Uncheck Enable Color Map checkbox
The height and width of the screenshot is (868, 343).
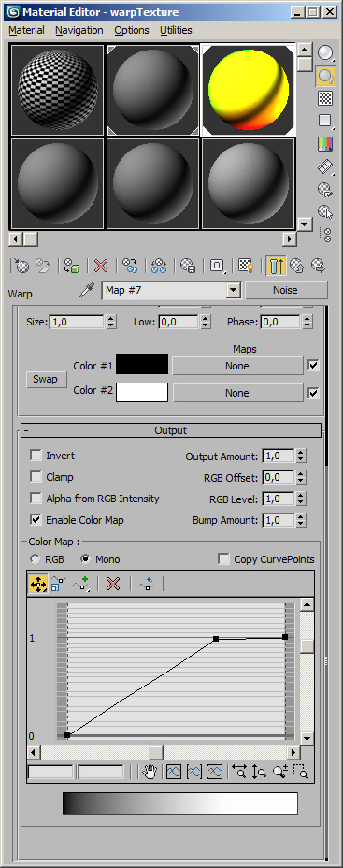coord(36,520)
